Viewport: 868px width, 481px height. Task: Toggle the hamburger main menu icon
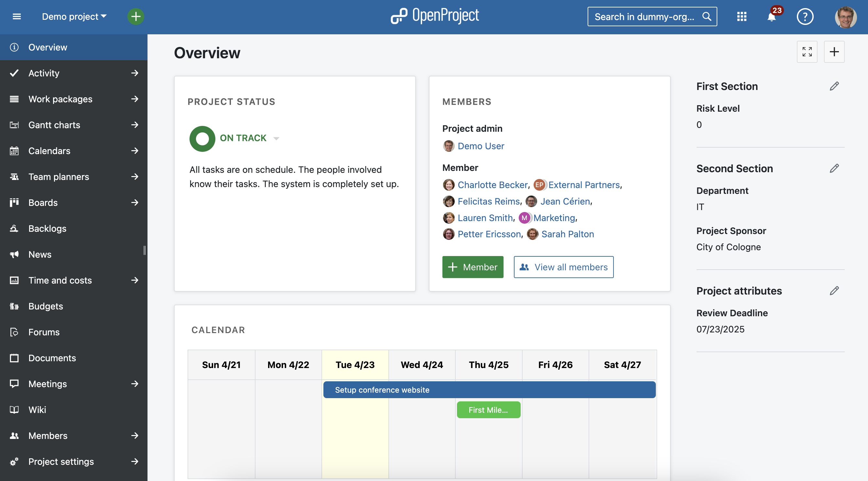tap(16, 17)
